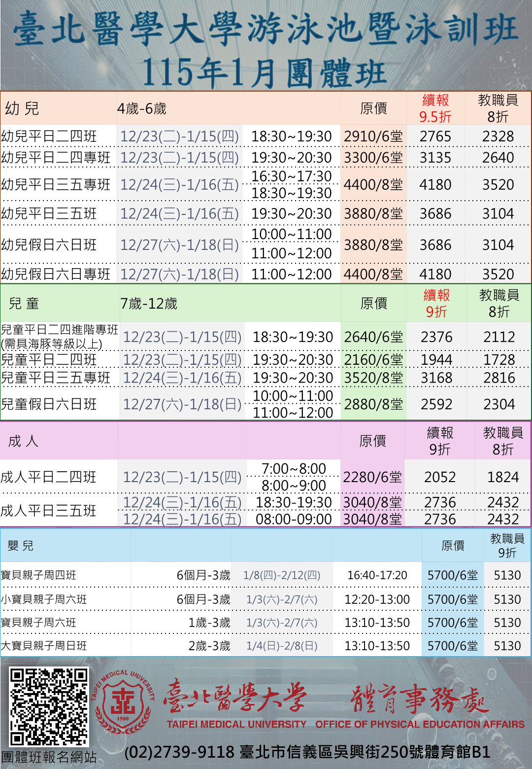Click the 大寶貝親子周日班 row label

44,646
